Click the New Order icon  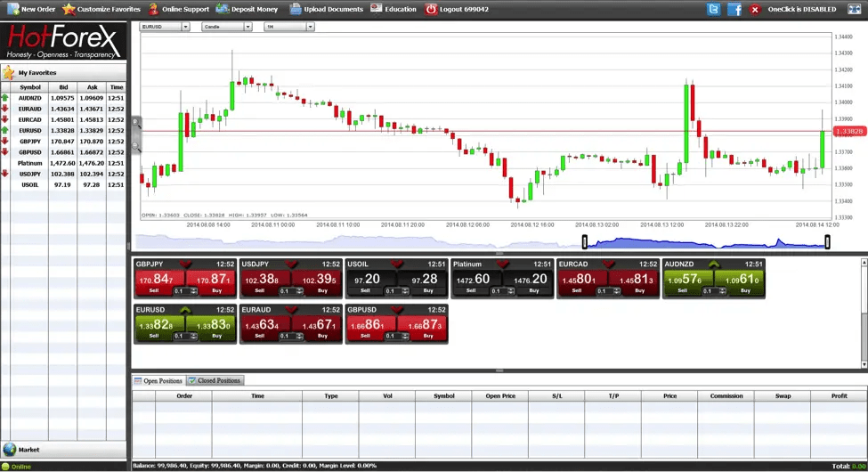click(x=12, y=9)
